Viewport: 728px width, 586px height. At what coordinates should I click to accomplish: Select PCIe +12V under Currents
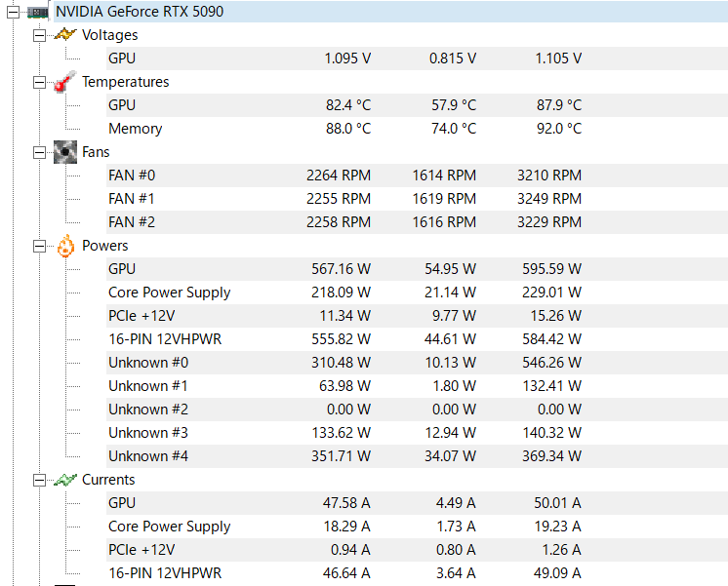pos(417,550)
